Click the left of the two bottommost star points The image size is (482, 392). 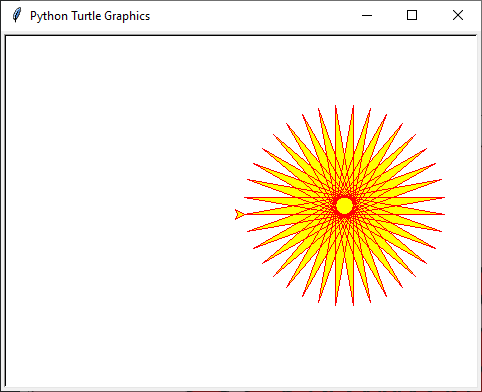tap(336, 304)
